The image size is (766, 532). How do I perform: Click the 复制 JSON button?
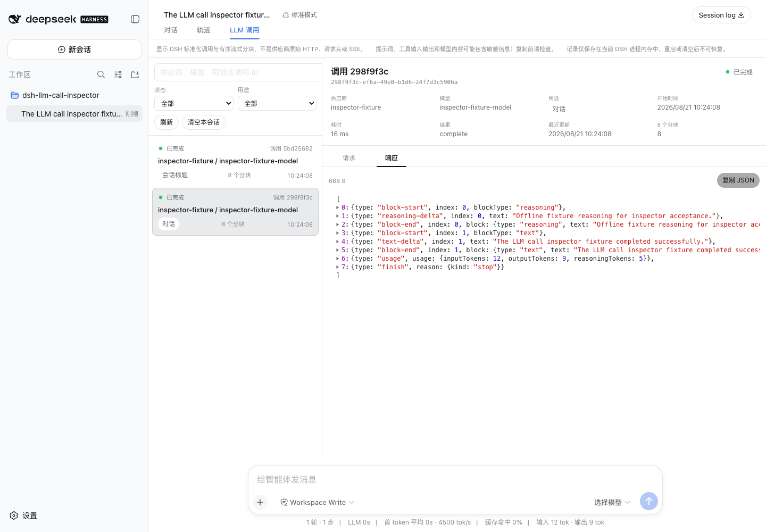tap(738, 180)
